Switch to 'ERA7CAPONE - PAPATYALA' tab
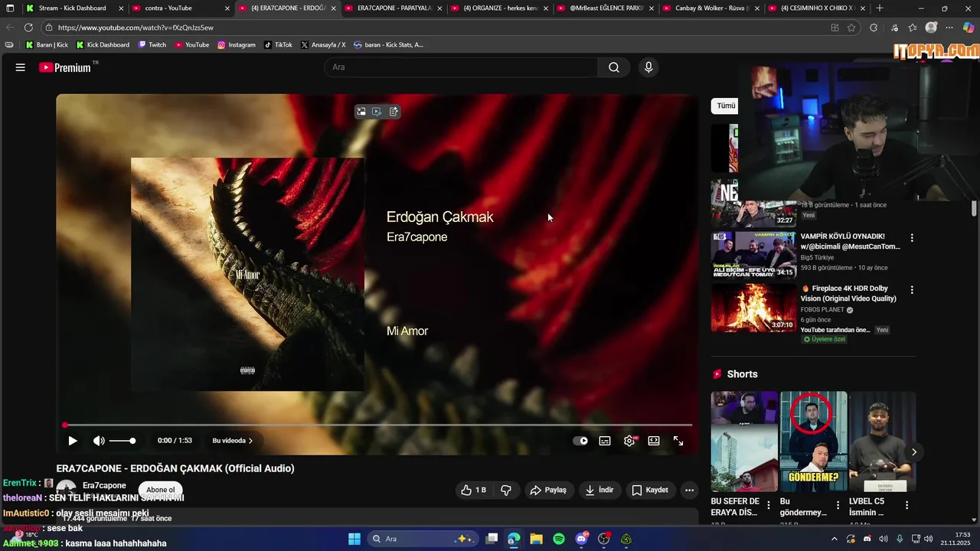980x551 pixels. pyautogui.click(x=394, y=8)
